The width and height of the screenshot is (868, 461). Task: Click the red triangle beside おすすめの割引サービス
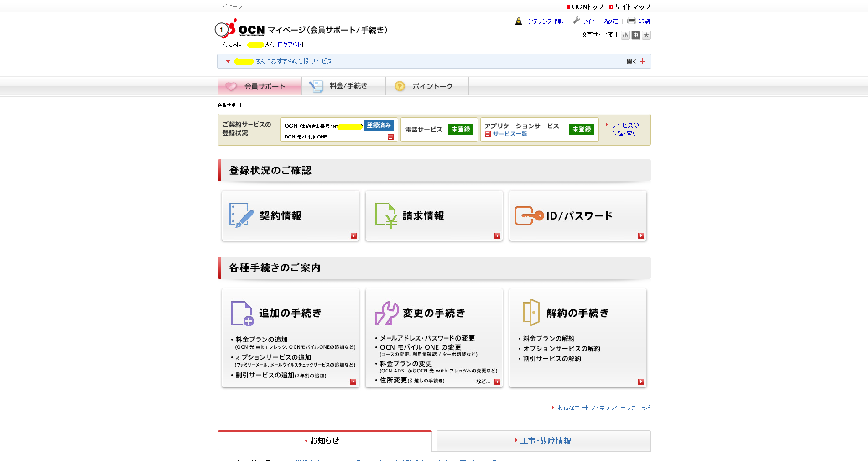point(228,61)
